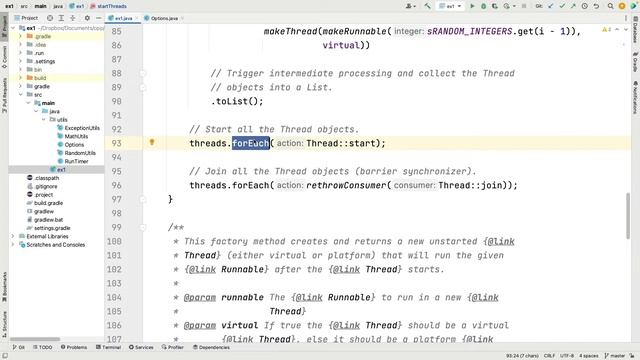Click the editor vertical scrollbar thumb

pos(628,216)
